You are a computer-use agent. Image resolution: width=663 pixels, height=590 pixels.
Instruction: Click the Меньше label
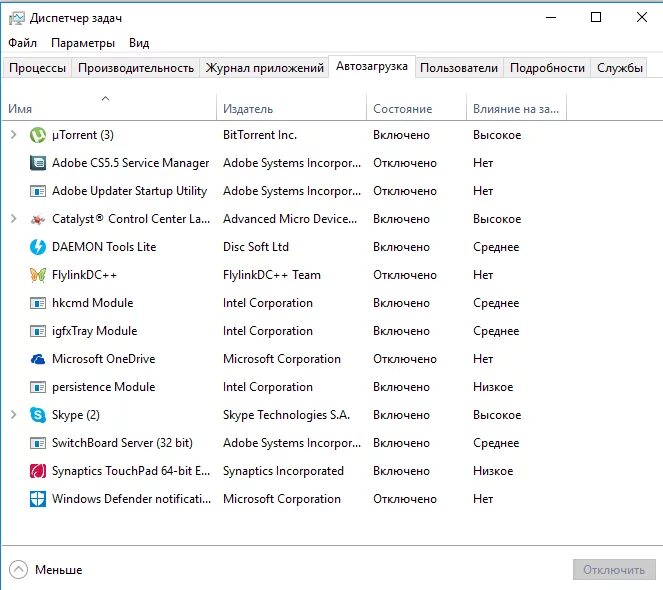(58, 570)
